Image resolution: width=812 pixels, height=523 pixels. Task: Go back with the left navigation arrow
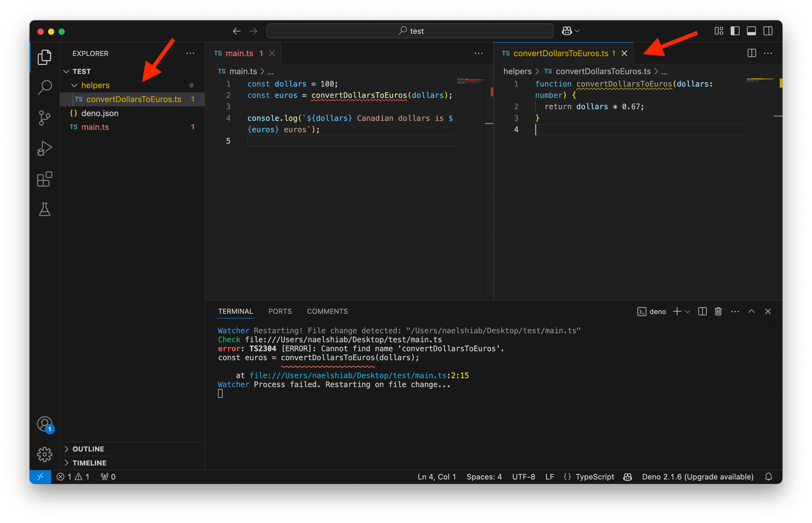[236, 31]
